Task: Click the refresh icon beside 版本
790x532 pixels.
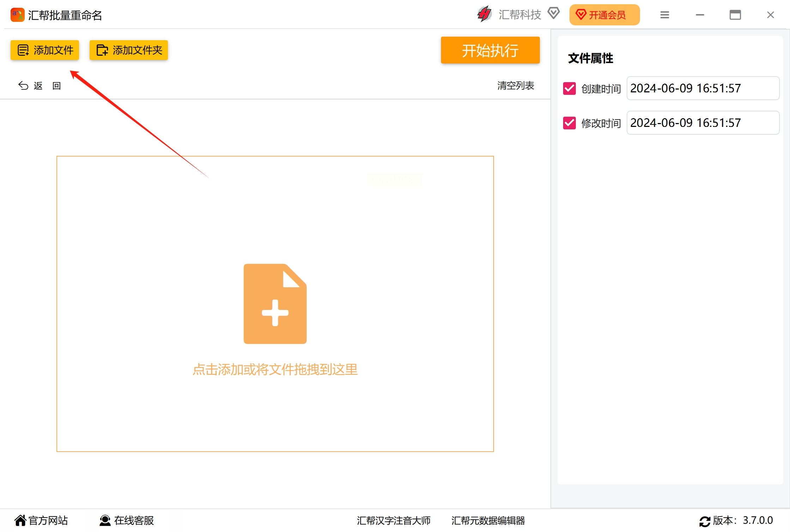Action: coord(705,521)
